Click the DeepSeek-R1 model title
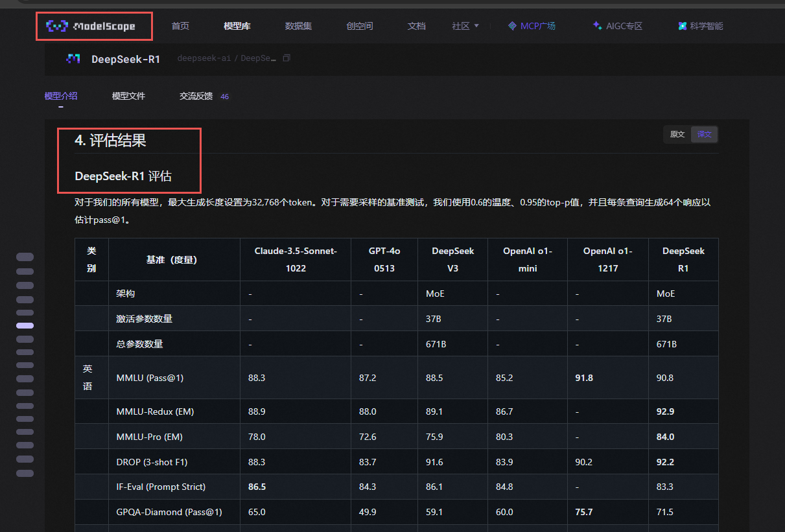 [x=126, y=59]
